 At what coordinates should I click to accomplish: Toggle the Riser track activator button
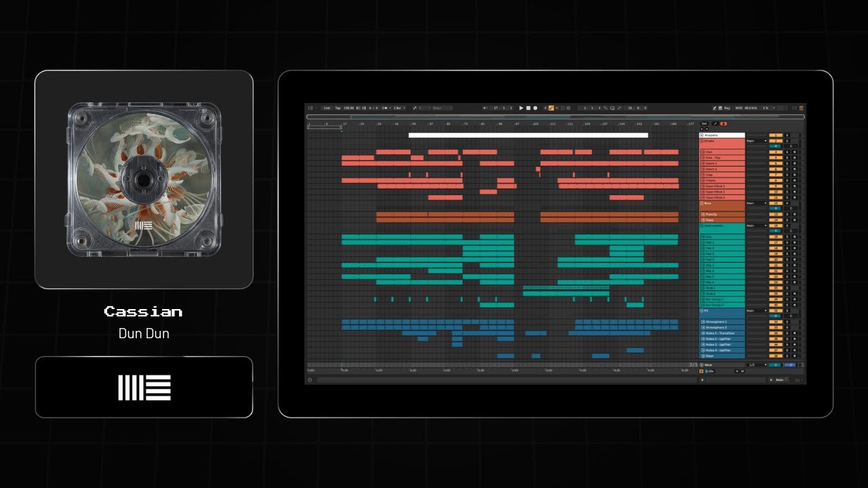(x=776, y=356)
